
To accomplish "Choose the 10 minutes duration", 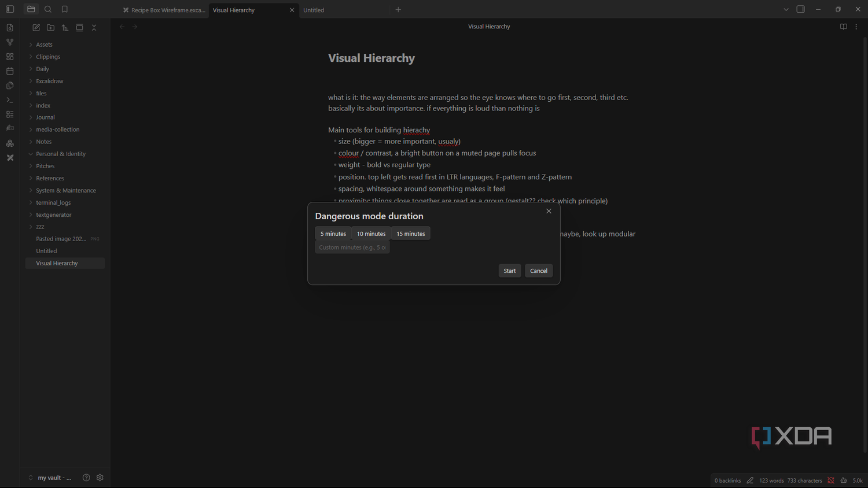I will 371,234.
